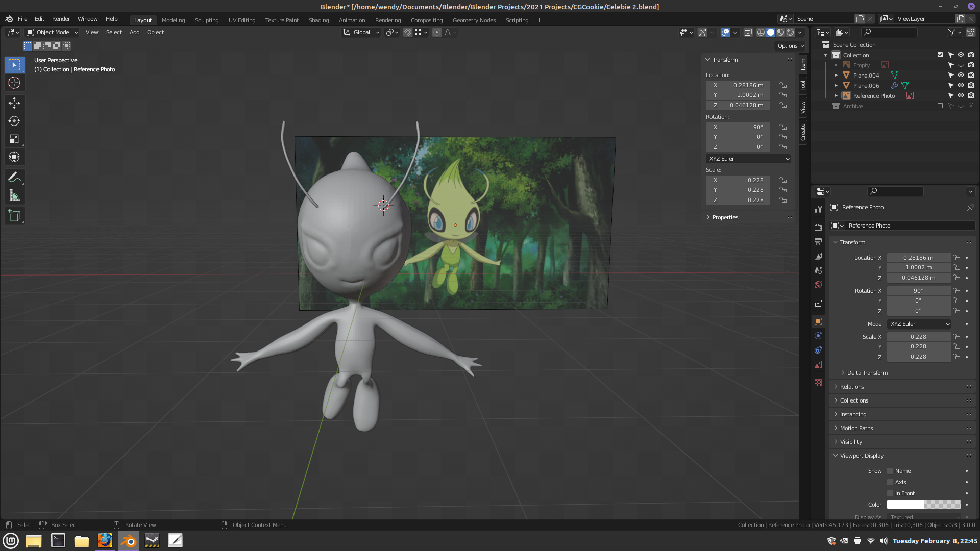Image resolution: width=980 pixels, height=551 pixels.
Task: Click the Location X field in sidebar
Action: click(738, 85)
